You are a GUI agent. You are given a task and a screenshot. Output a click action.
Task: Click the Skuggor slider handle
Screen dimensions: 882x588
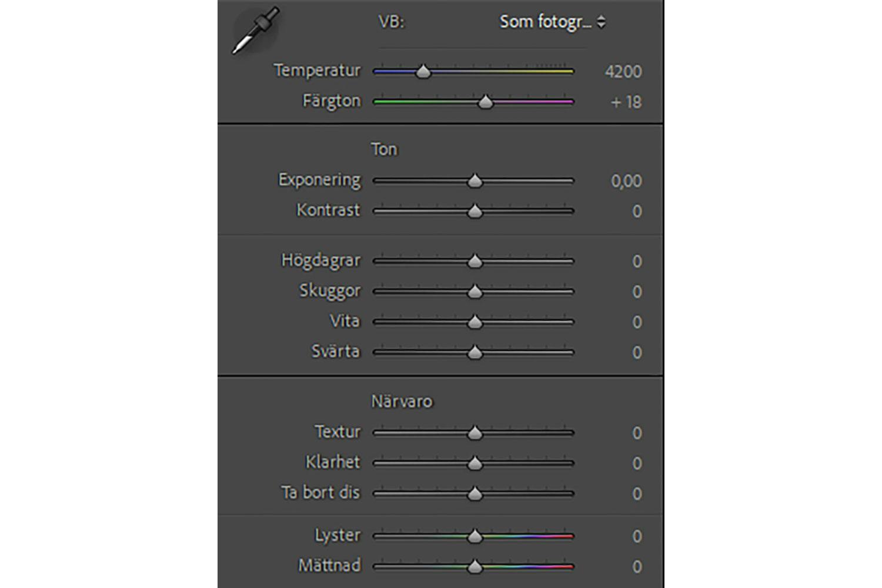coord(475,292)
